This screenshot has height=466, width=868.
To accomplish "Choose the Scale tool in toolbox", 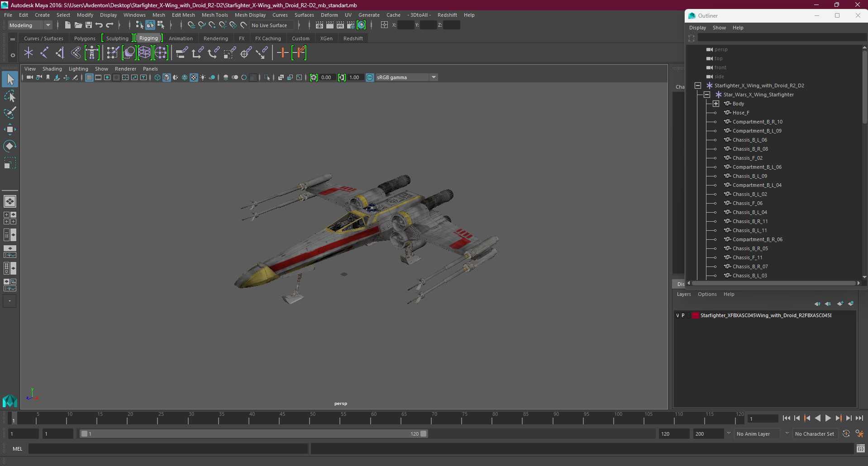I will (x=10, y=162).
